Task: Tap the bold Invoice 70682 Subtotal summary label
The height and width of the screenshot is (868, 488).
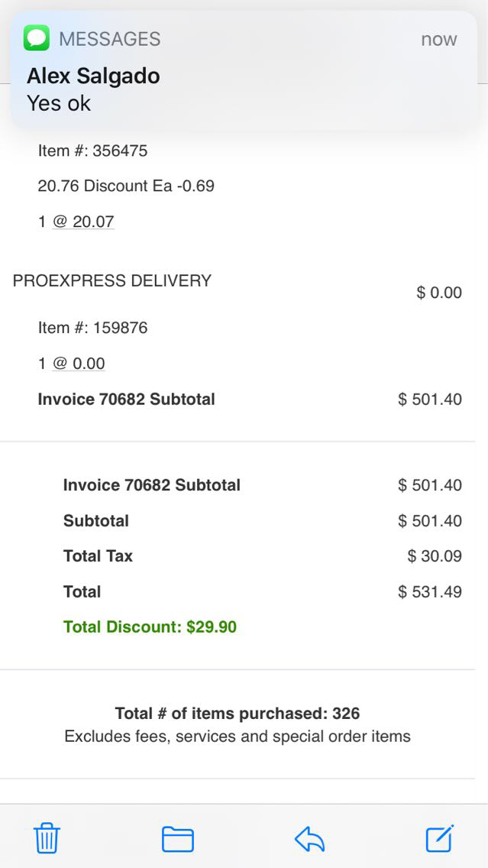Action: coord(151,485)
